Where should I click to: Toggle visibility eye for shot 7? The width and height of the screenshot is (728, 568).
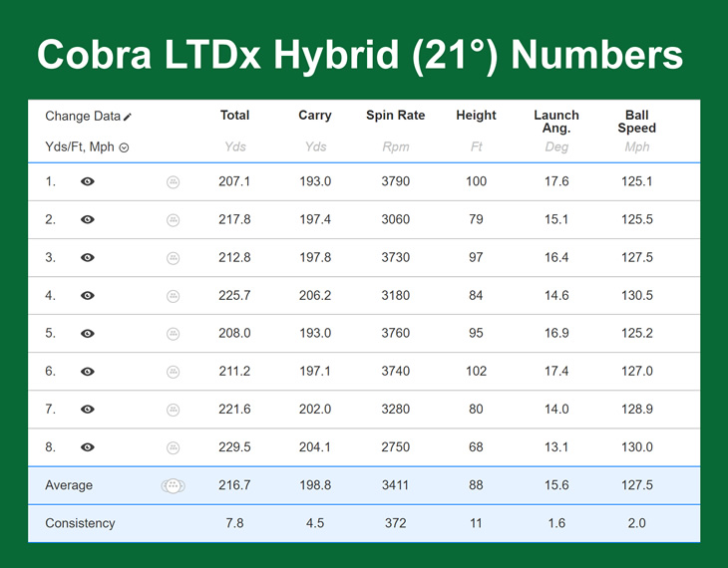click(88, 410)
